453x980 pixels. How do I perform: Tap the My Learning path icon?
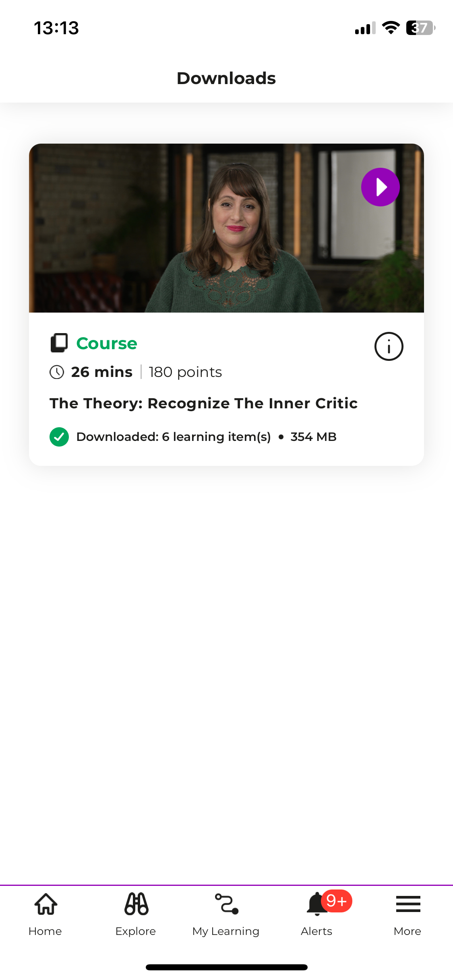point(226,904)
